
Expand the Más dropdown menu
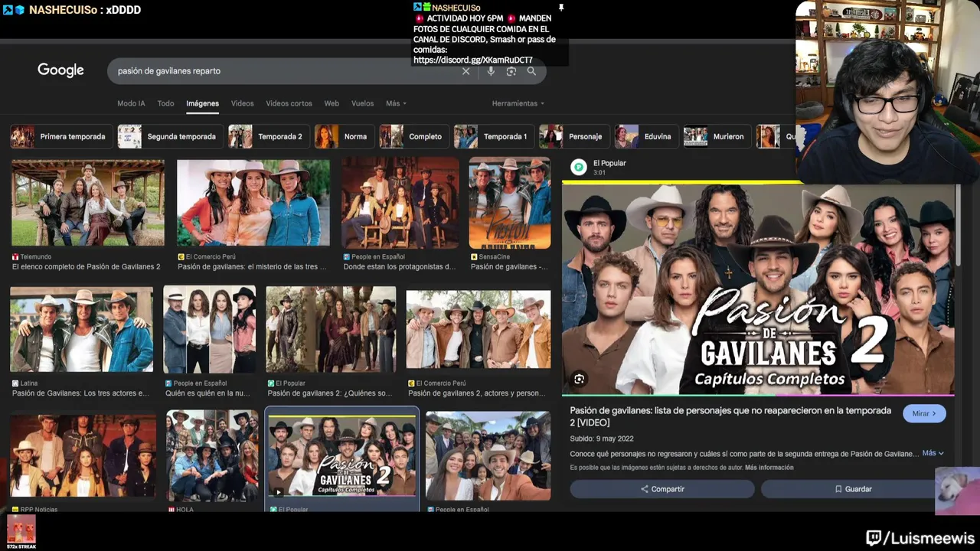click(396, 103)
